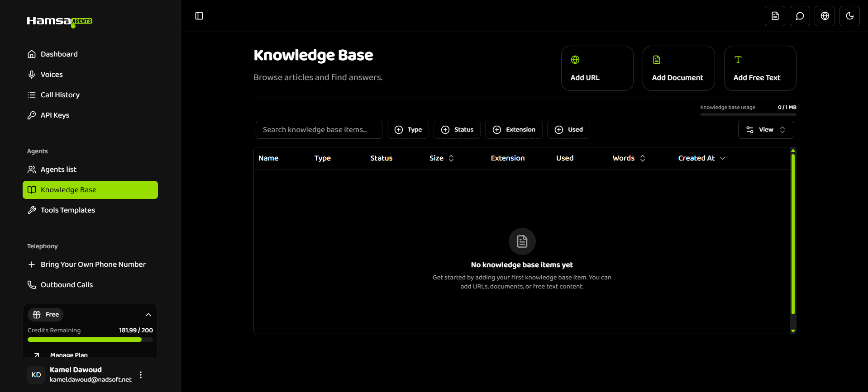Click the Add Document card
The image size is (868, 392).
[x=678, y=68]
